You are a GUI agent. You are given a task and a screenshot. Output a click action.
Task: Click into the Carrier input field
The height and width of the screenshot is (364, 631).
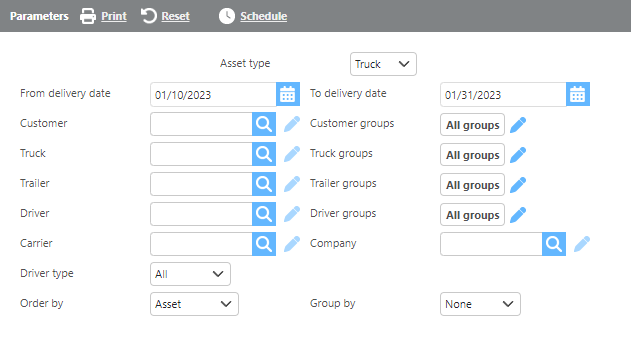201,244
